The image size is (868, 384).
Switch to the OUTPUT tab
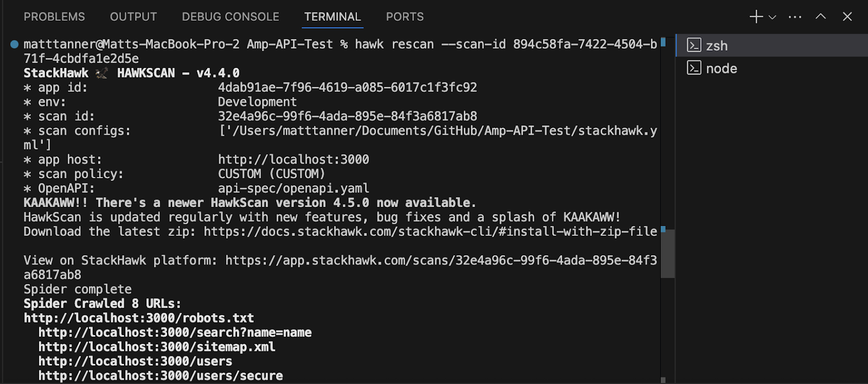click(133, 17)
